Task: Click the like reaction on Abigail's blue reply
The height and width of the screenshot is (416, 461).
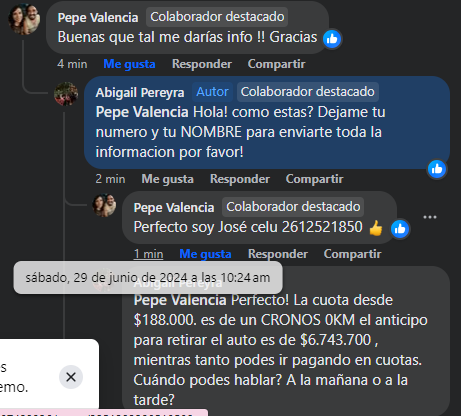Action: coord(437,169)
